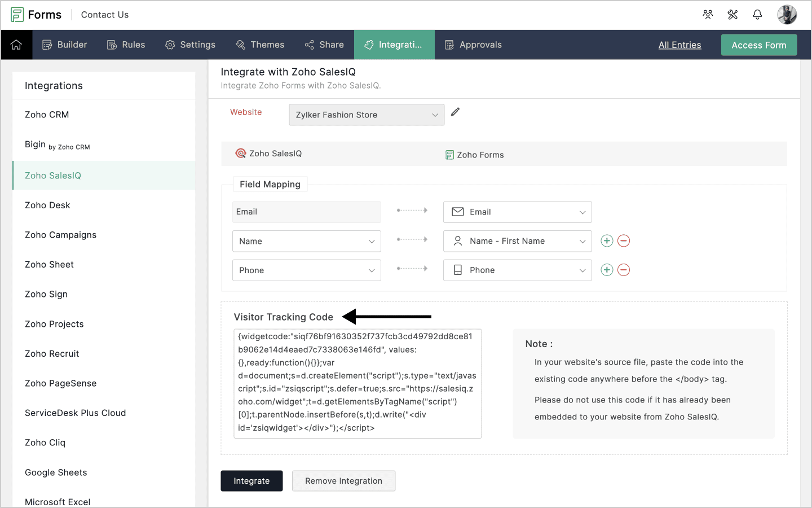Go to the Share tab
The width and height of the screenshot is (812, 508).
click(324, 45)
